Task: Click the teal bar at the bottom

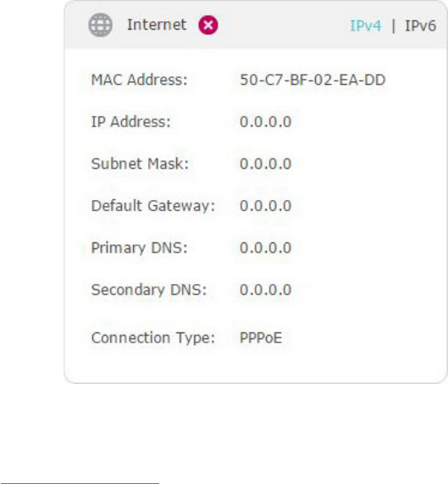Action: click(80, 483)
